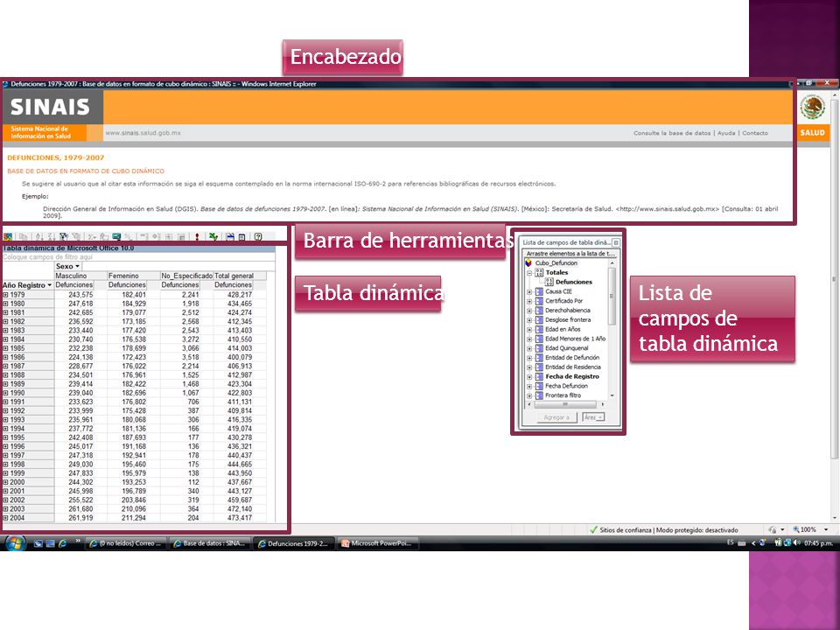Open Calculated Totals and Fields teal icon
Viewport: 840px width, 630px height.
pos(116,236)
